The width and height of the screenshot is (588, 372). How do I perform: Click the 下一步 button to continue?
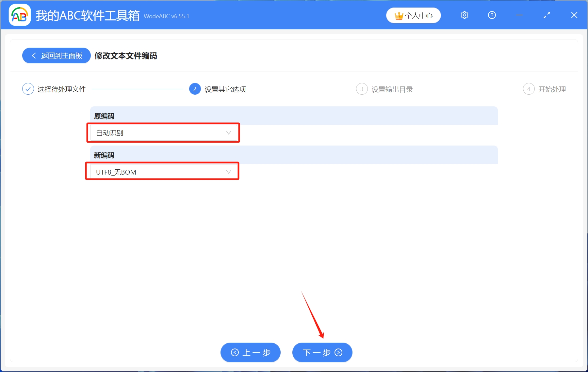pos(322,353)
